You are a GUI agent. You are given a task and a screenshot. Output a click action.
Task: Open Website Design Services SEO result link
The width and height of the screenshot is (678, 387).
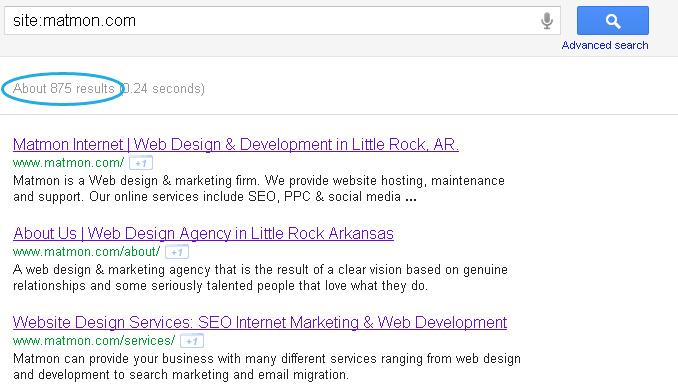tap(260, 323)
